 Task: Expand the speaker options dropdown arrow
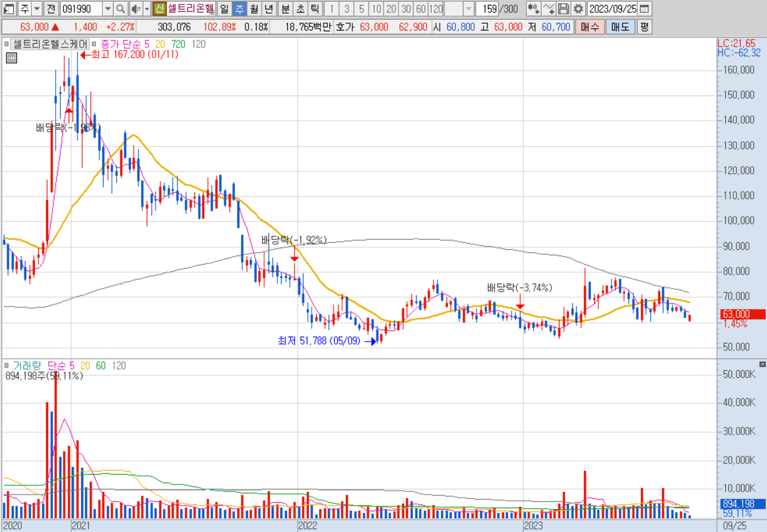point(147,9)
